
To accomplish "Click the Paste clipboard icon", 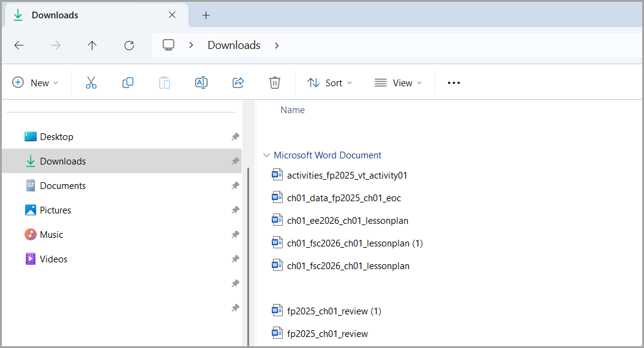I will [165, 83].
